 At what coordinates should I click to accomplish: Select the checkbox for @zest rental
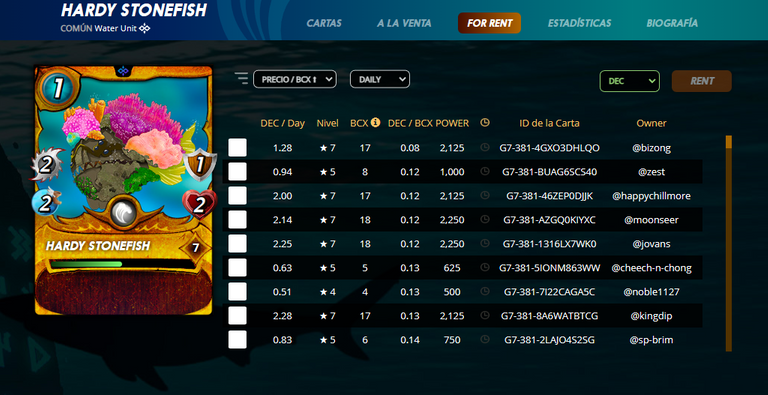tap(238, 172)
